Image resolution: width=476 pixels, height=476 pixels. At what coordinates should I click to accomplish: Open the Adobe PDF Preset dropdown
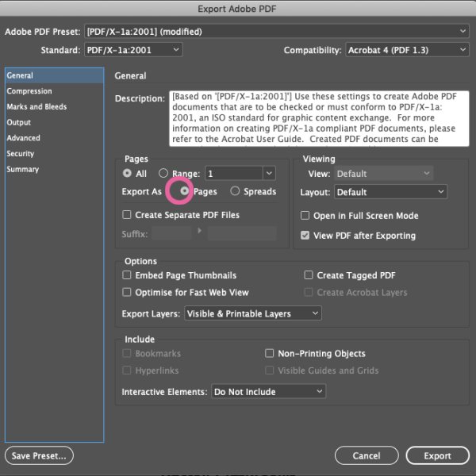pos(277,32)
